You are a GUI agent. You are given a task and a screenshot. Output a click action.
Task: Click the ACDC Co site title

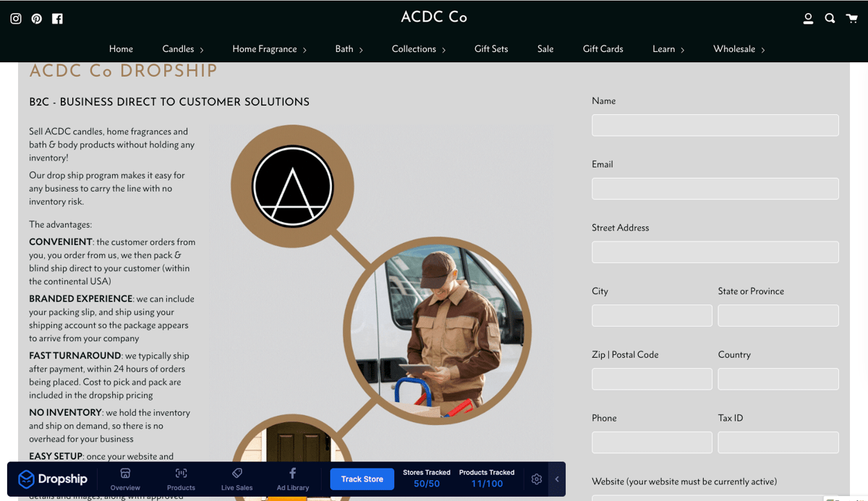434,17
